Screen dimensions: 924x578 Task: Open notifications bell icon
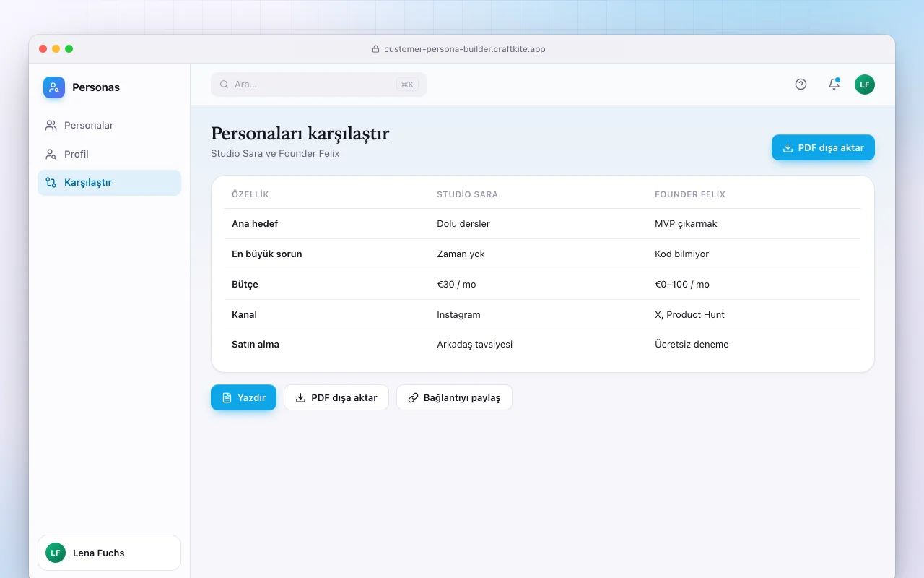[x=834, y=85]
